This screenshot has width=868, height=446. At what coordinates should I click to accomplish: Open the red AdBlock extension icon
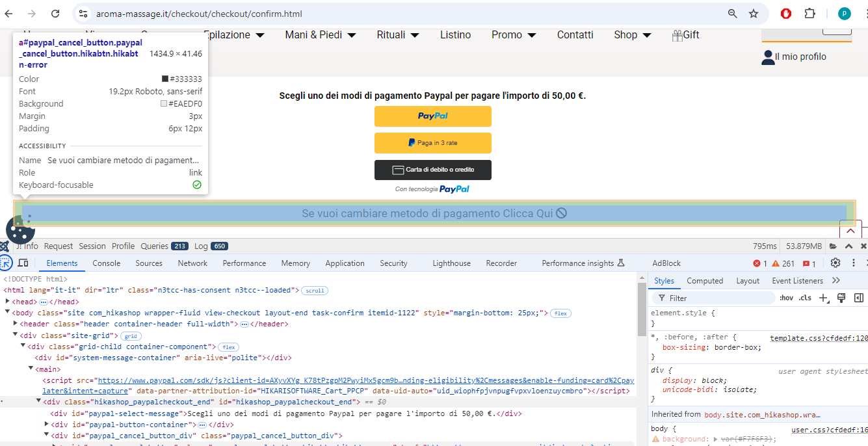coord(786,14)
